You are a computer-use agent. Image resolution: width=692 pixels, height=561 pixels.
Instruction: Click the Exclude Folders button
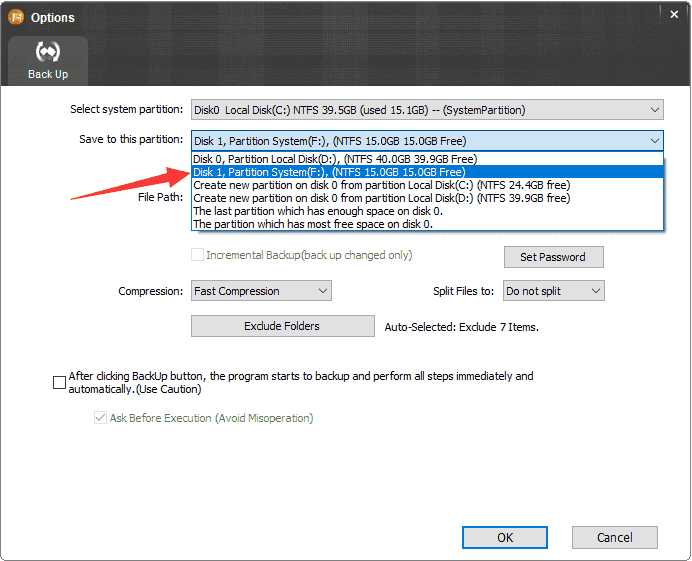tap(281, 326)
